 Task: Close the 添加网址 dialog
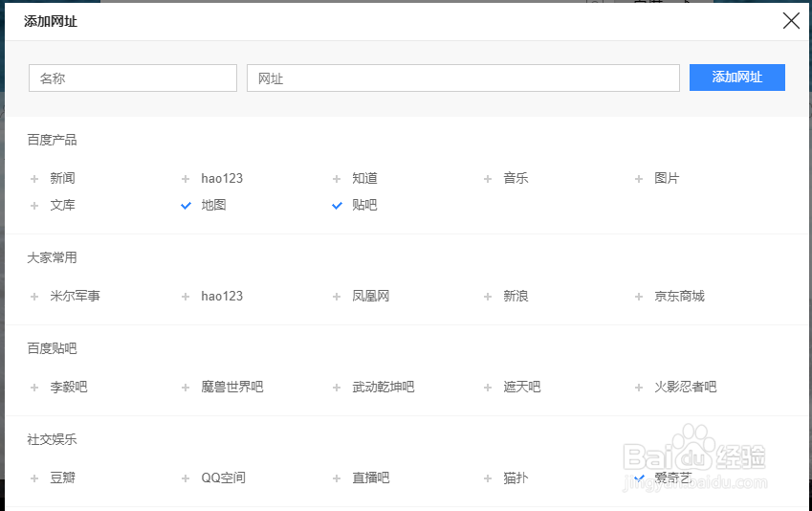click(791, 21)
